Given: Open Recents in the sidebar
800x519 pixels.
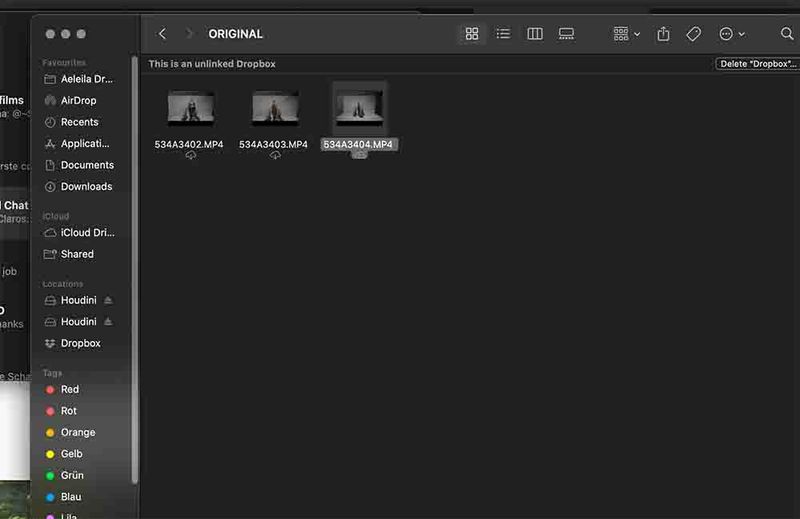Looking at the screenshot, I should pos(80,122).
